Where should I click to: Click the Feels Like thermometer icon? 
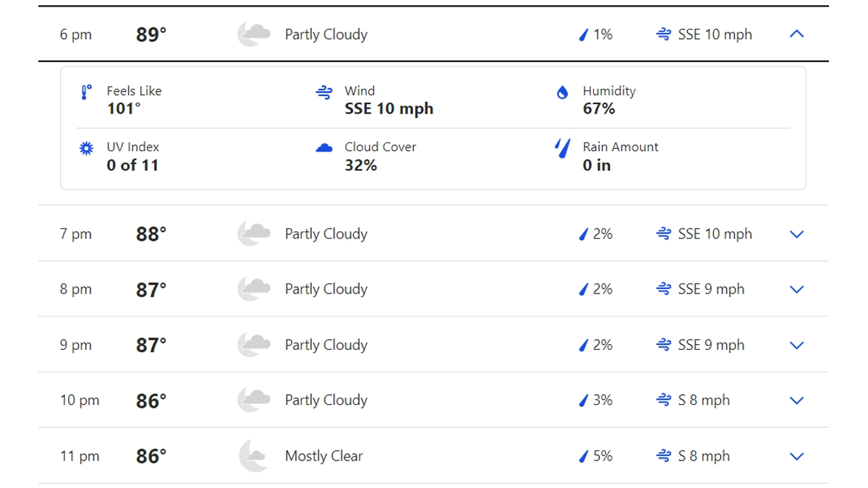pos(86,93)
